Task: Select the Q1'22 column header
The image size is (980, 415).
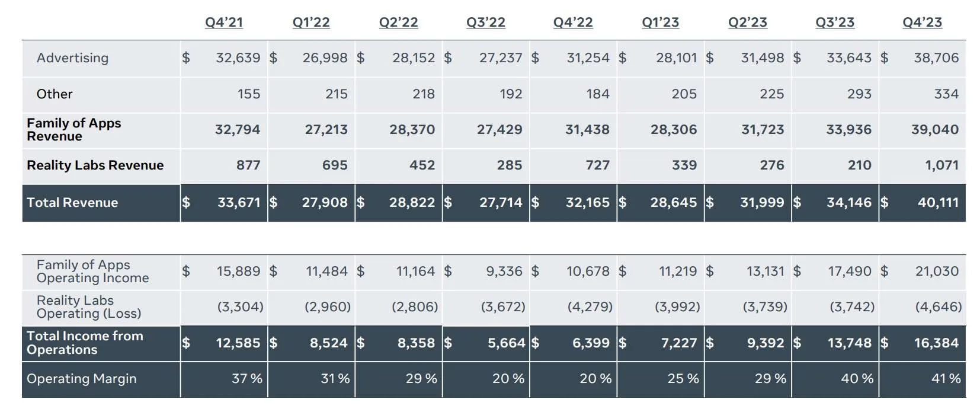Action: (x=311, y=23)
